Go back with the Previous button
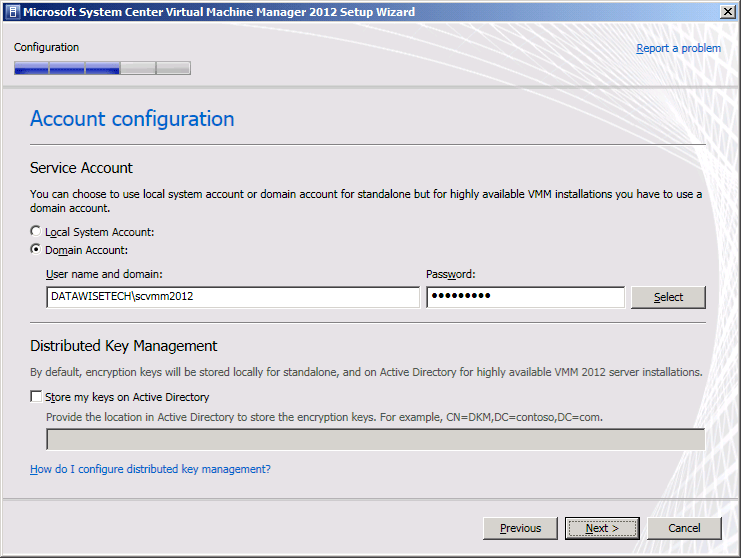 pyautogui.click(x=520, y=528)
